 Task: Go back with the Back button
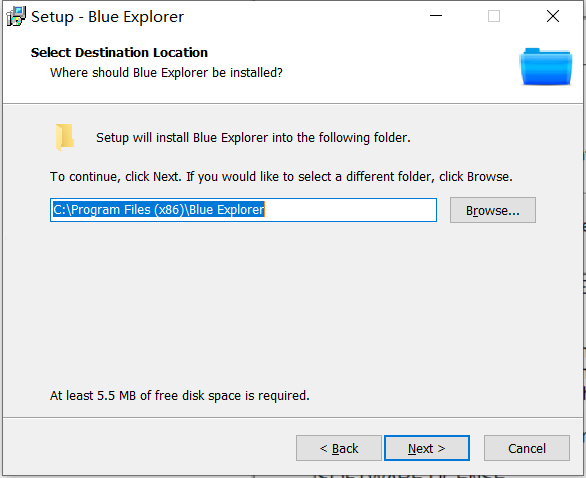click(339, 448)
